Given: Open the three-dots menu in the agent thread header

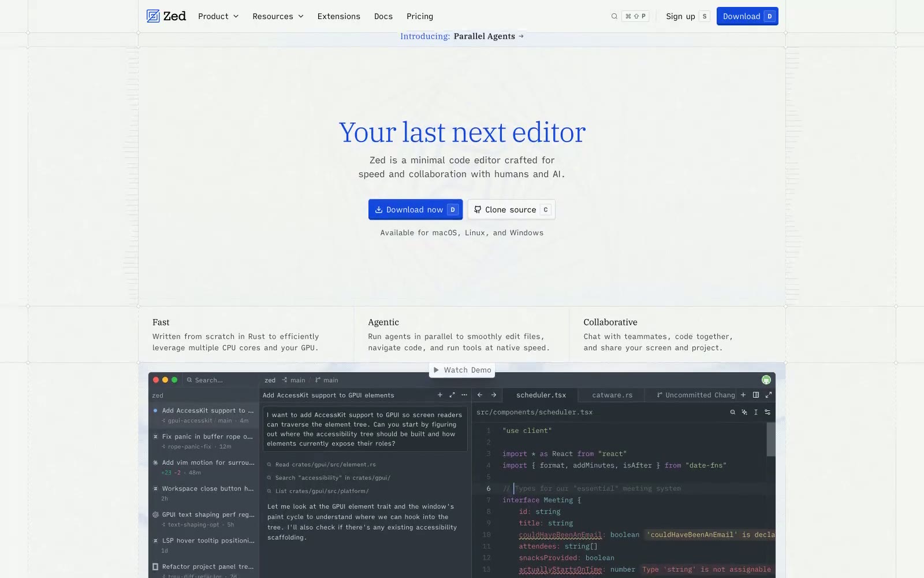Looking at the screenshot, I should point(464,395).
